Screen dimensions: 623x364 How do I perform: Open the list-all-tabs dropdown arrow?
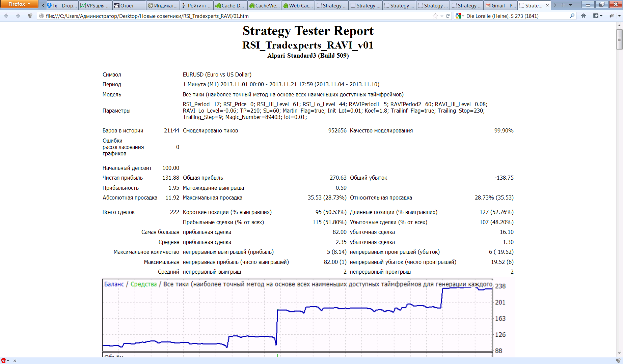[571, 5]
